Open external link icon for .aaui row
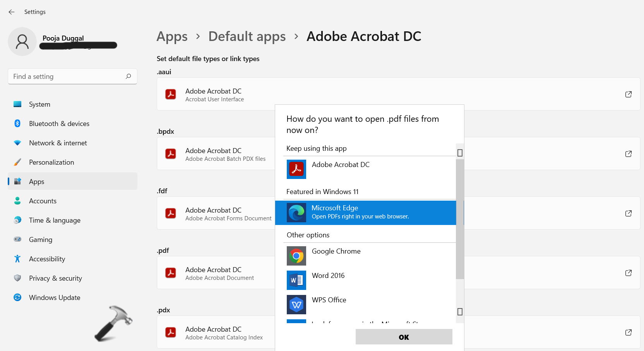Viewport: 644px width, 351px height. point(628,94)
